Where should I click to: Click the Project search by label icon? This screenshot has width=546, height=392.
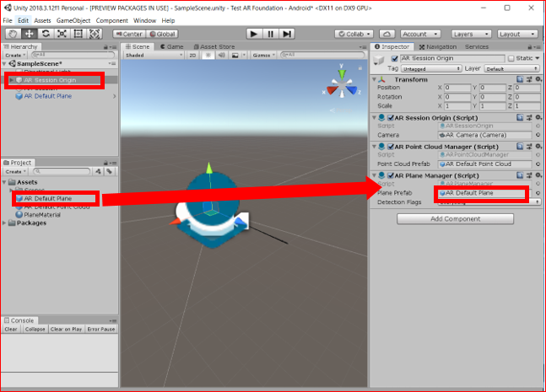tap(110, 171)
